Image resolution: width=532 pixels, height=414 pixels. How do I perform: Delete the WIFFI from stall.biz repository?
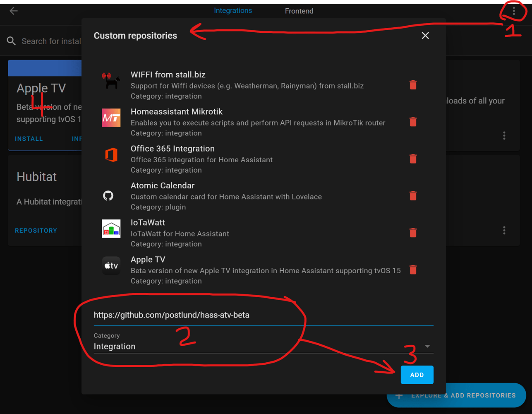[413, 85]
